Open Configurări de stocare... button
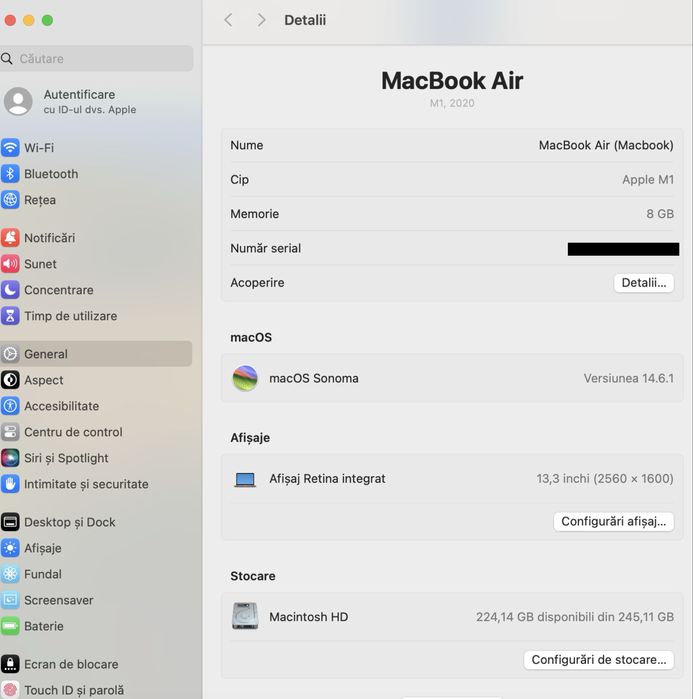Screen dimensions: 693x699 coord(599,660)
